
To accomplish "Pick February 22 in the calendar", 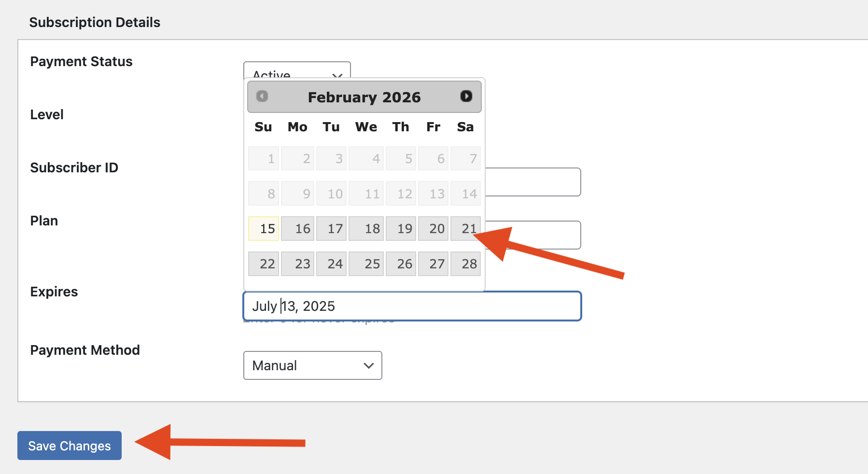I will 264,264.
